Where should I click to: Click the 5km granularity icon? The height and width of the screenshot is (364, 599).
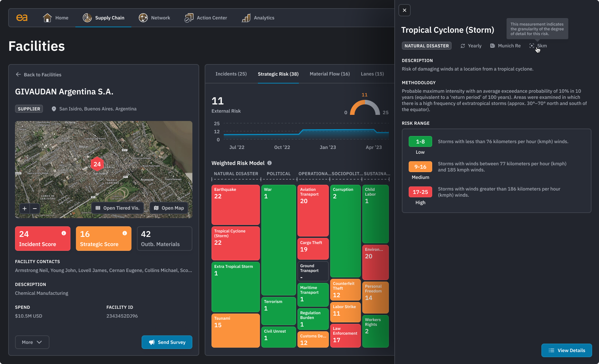(x=532, y=46)
